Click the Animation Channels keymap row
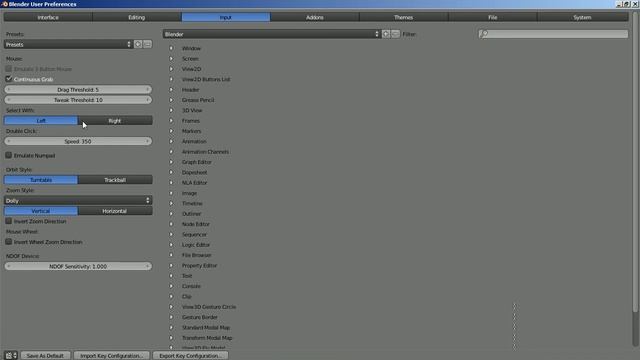The height and width of the screenshot is (360, 640). [205, 152]
